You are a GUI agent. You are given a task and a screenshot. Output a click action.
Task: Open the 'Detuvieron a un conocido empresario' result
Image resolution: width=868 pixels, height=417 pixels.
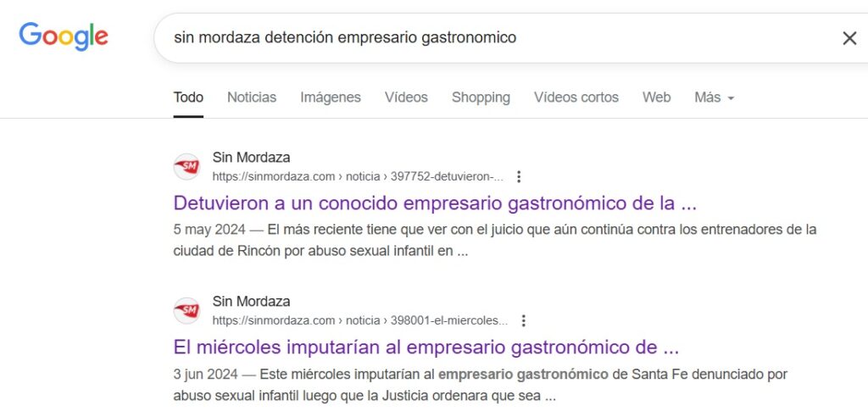pos(435,203)
